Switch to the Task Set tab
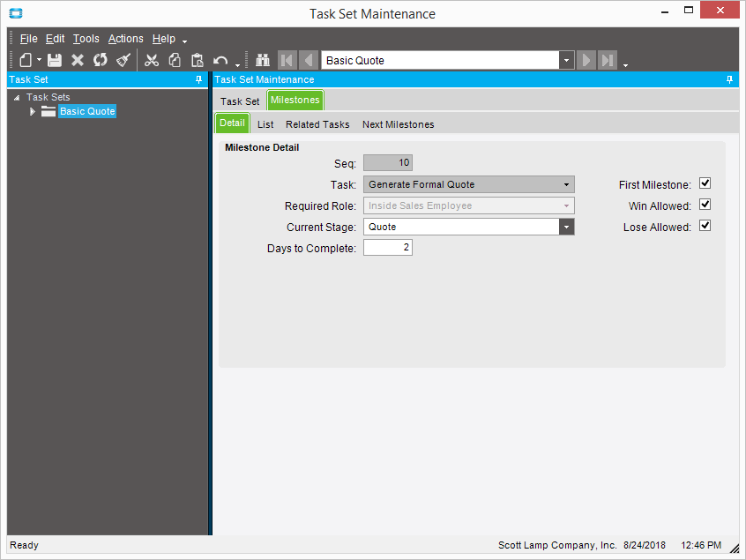 point(240,101)
